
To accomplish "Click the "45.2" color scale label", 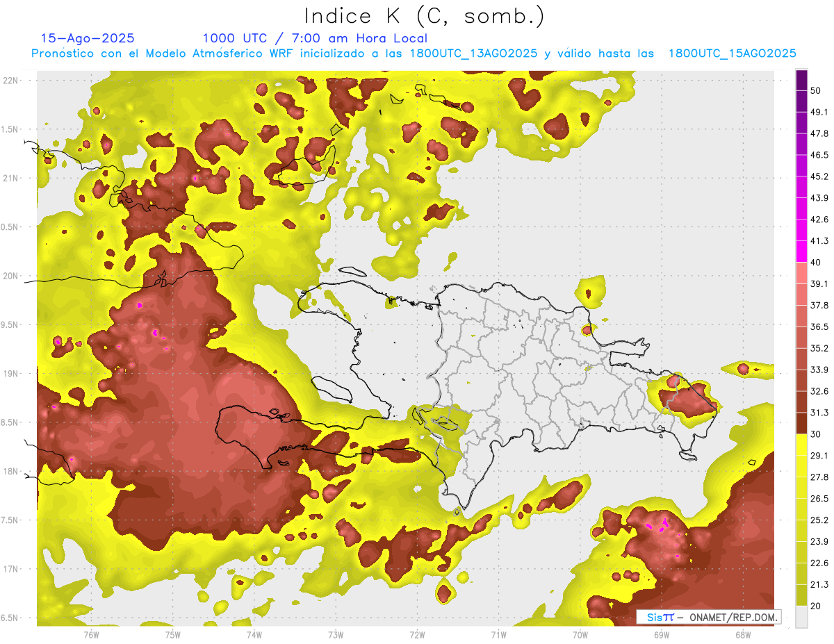I will (x=819, y=176).
